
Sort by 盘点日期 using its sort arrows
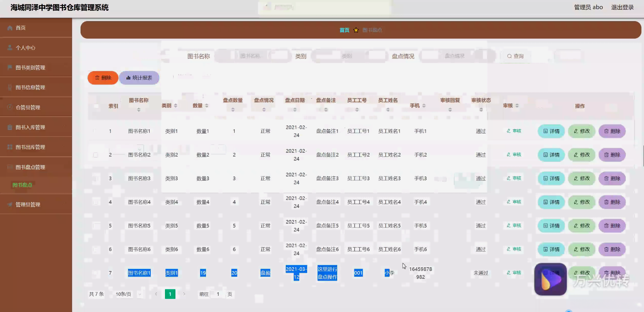[295, 110]
